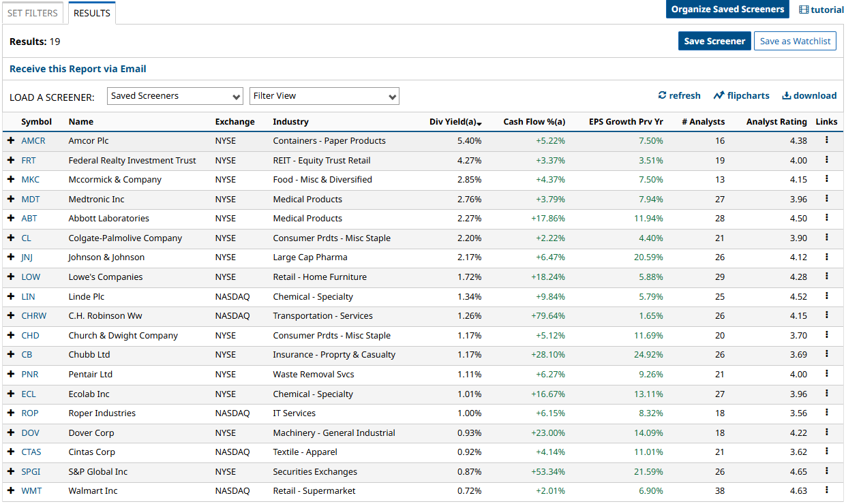846x504 pixels.
Task: Open the Saved Screeners dropdown
Action: (x=175, y=96)
